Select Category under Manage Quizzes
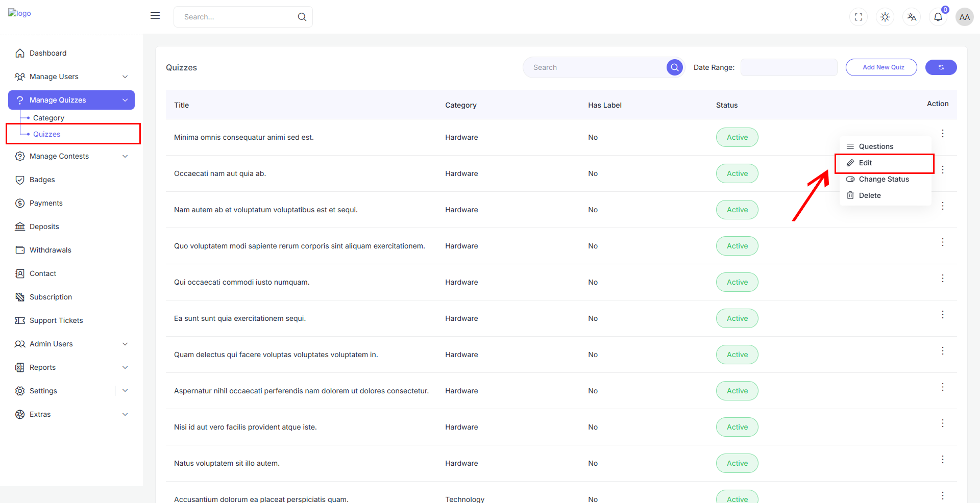Screen dimensions: 980x503 click(48, 118)
